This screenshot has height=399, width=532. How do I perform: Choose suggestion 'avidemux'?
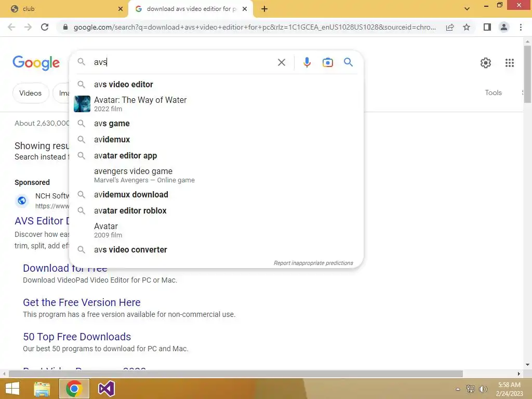click(216, 139)
